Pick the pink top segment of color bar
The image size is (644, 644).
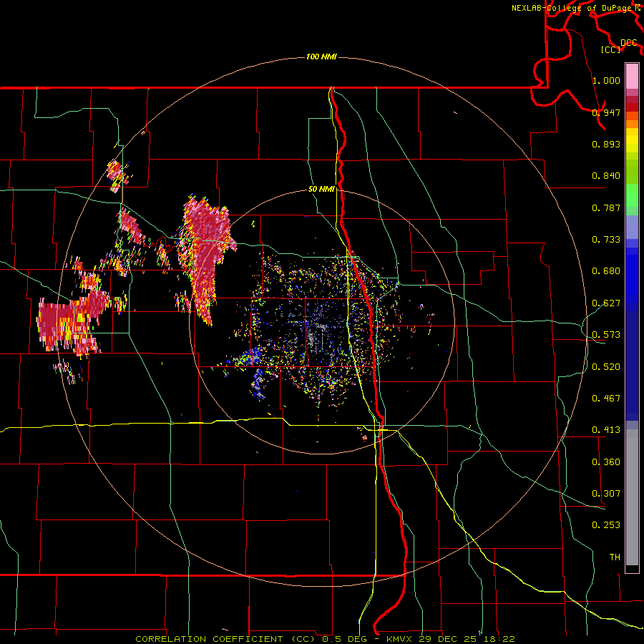pyautogui.click(x=632, y=76)
